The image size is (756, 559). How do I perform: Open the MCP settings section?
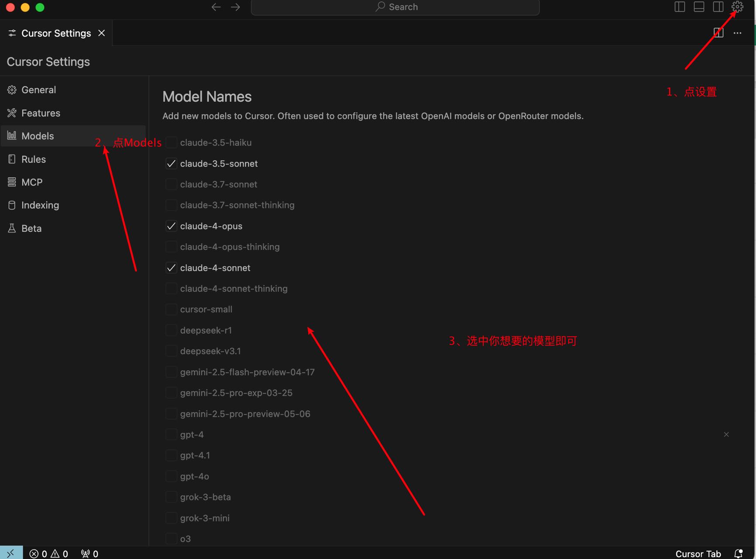(x=73, y=182)
